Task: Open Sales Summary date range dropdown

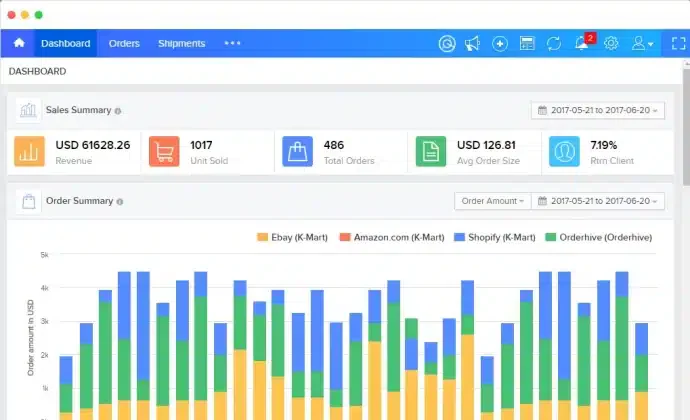Action: point(598,111)
